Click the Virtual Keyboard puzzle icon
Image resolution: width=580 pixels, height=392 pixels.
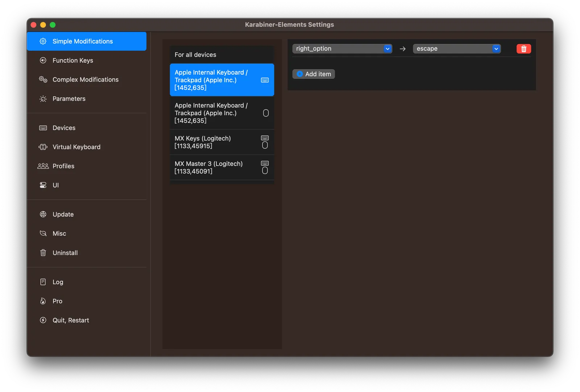tap(43, 147)
